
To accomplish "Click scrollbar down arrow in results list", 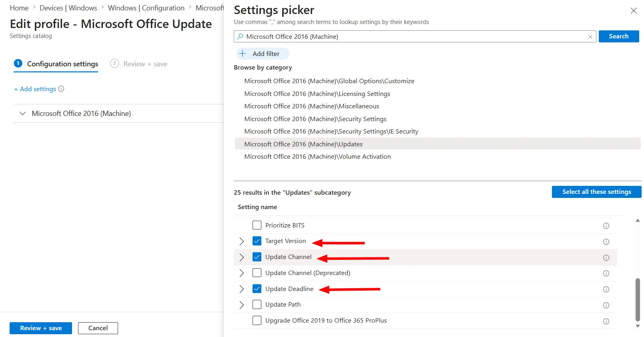I will [x=638, y=326].
